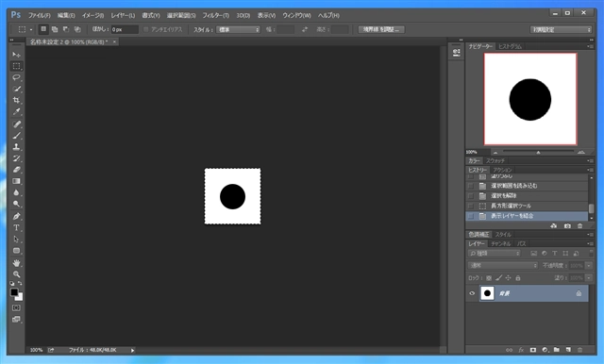
Task: Open the ファイル menu
Action: click(x=40, y=15)
